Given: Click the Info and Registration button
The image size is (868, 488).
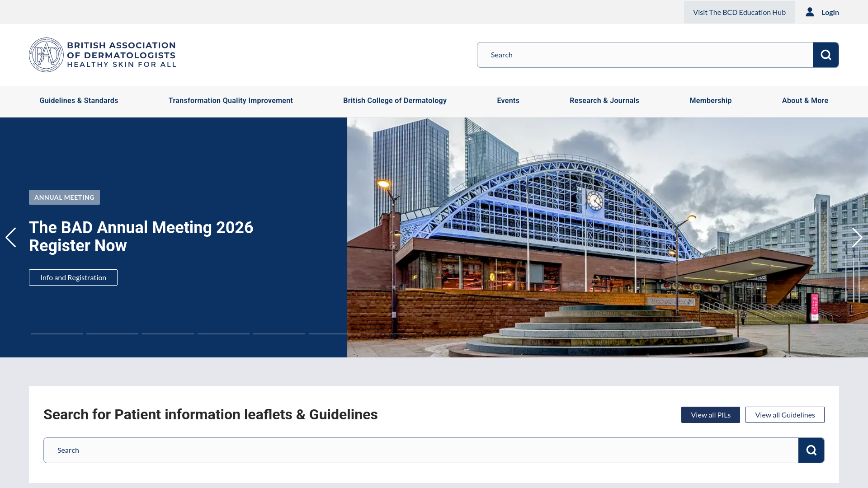Looking at the screenshot, I should 73,277.
